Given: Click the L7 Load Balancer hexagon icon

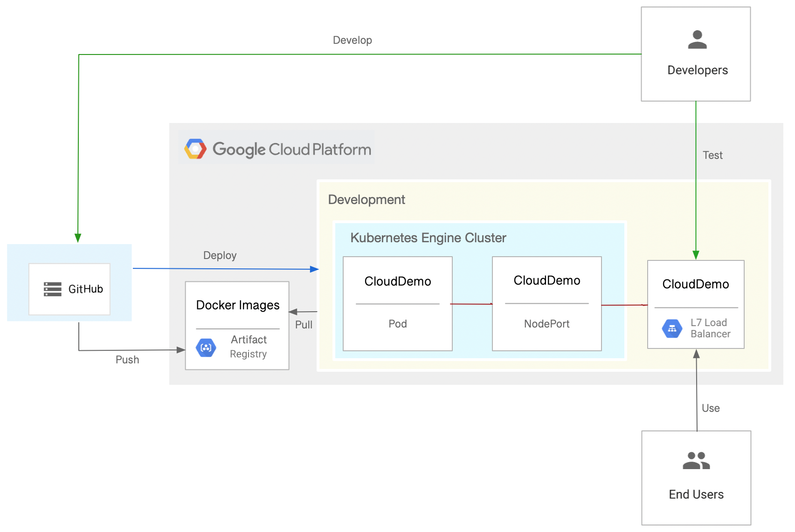Looking at the screenshot, I should (x=672, y=328).
